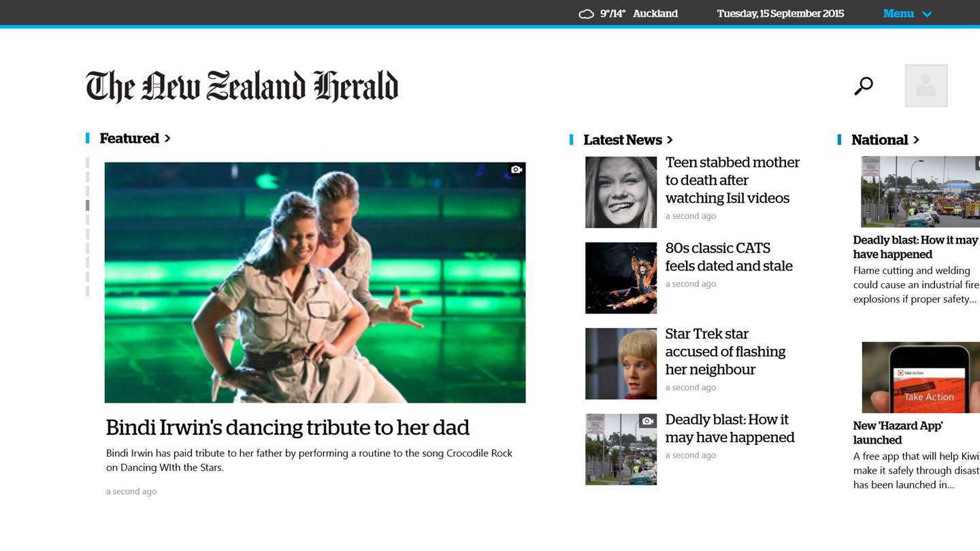Open 80s classic CATS headline

729,257
